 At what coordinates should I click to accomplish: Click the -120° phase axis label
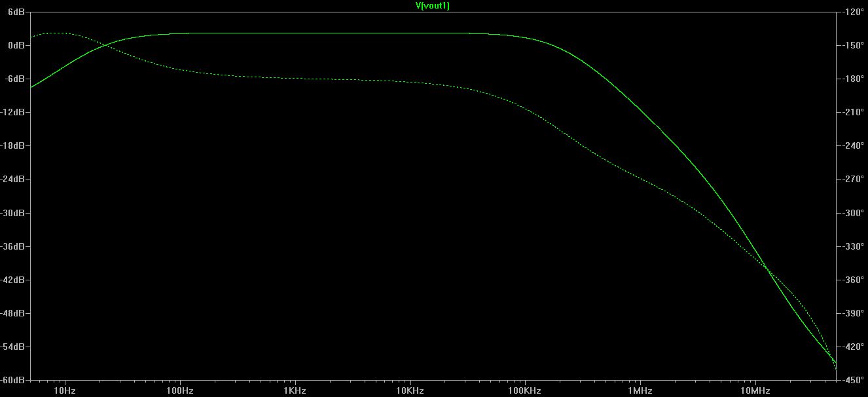pyautogui.click(x=852, y=12)
